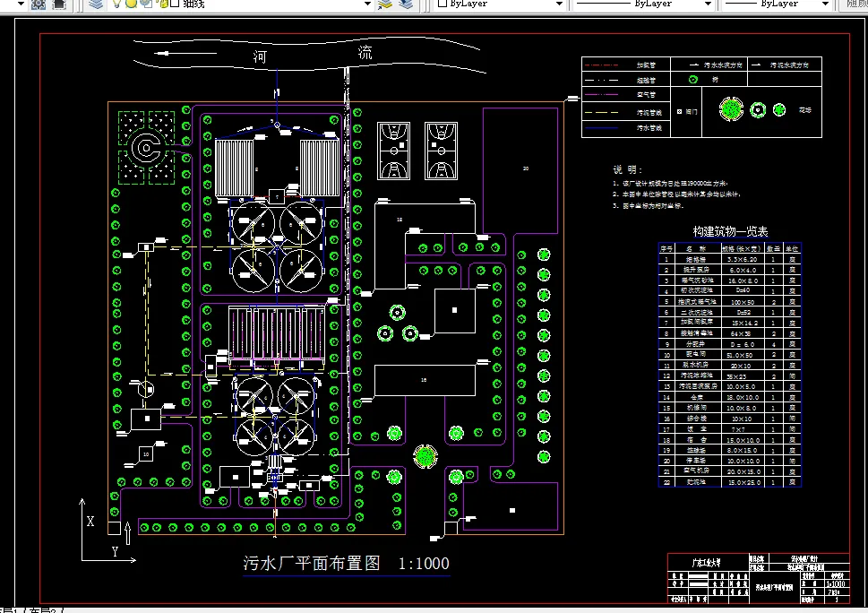This screenshot has width=868, height=613.
Task: Select the north arrow beside X axis
Action: 128,532
